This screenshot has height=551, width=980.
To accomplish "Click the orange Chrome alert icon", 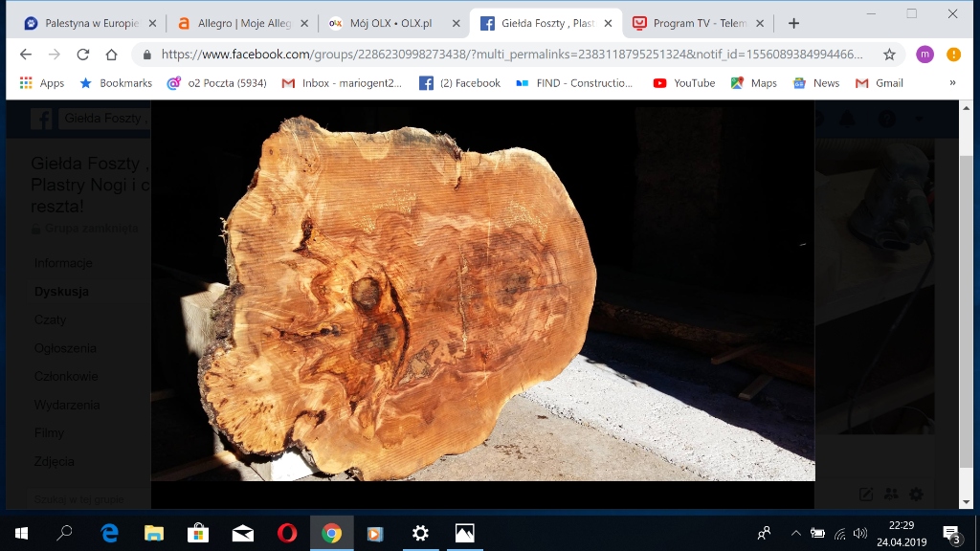I will (954, 55).
